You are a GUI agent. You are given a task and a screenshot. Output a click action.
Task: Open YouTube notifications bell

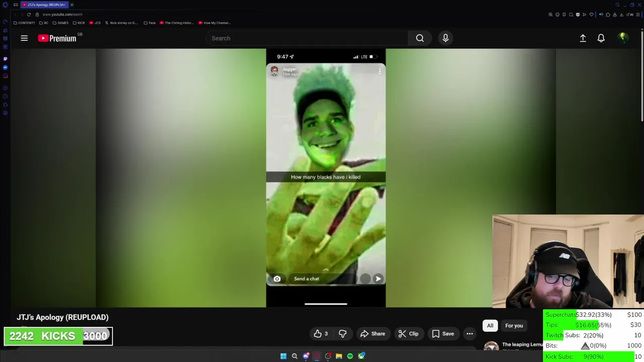click(601, 38)
